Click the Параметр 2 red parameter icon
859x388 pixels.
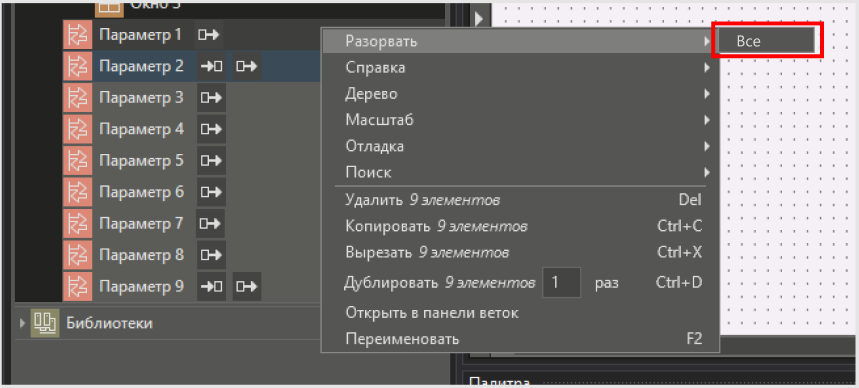click(x=77, y=66)
